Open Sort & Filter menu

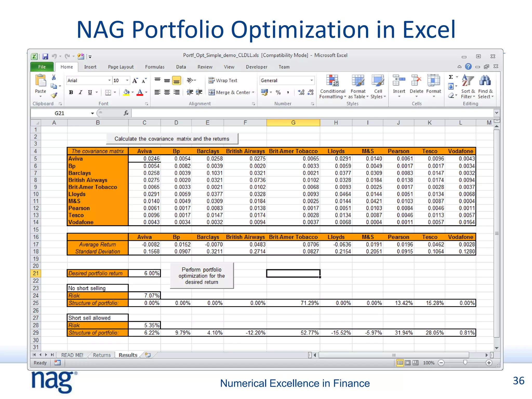click(x=468, y=87)
